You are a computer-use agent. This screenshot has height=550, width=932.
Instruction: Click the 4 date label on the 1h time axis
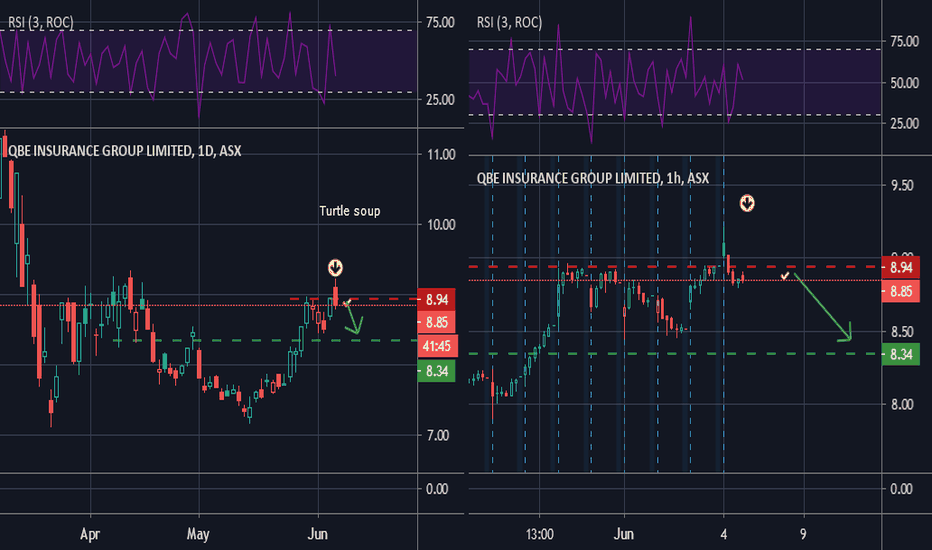(723, 534)
